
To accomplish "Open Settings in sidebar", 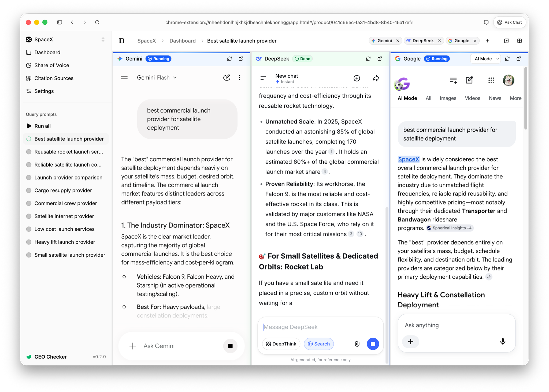I will click(66, 91).
